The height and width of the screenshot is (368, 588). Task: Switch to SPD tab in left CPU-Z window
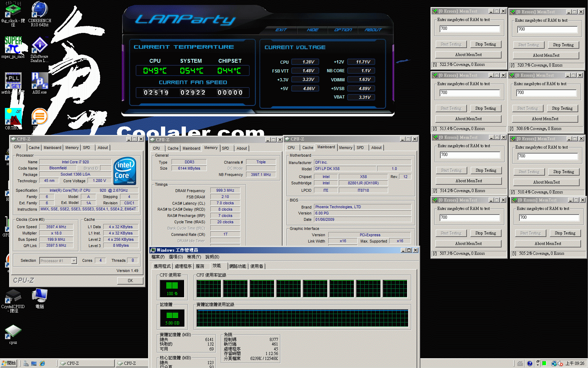[86, 148]
